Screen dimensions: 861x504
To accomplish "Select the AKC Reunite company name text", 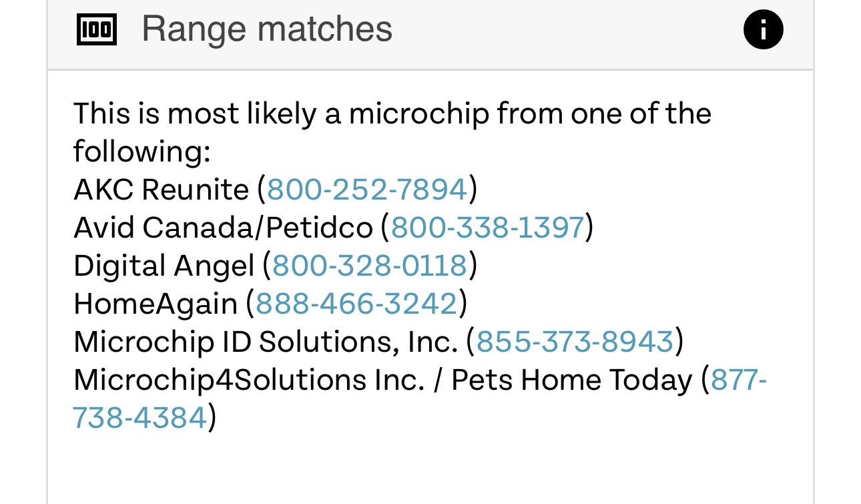I will pos(160,190).
